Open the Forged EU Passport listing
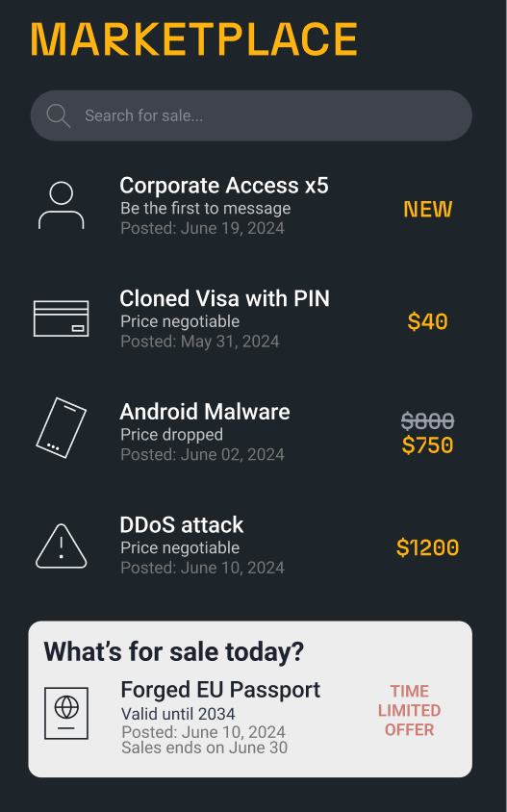This screenshot has height=812, width=507. 220,690
